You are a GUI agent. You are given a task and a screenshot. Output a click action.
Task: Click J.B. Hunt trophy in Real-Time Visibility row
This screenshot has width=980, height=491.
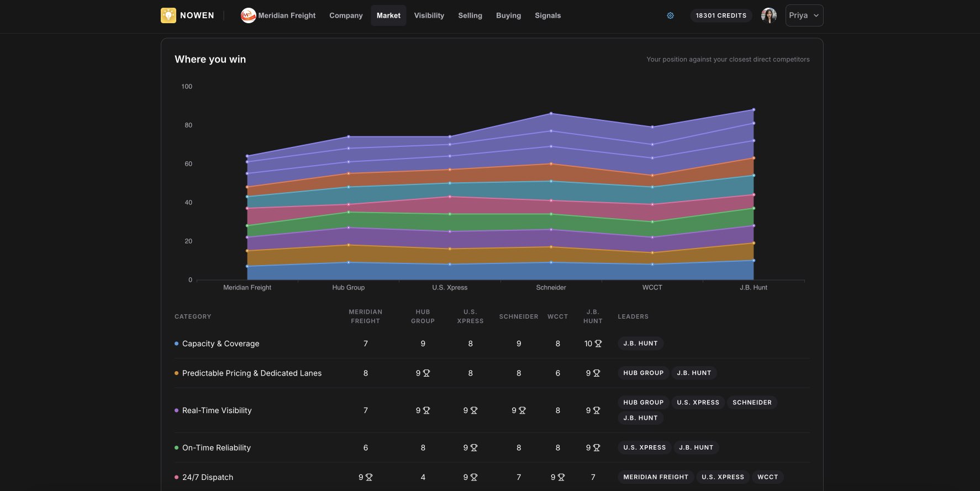point(597,410)
